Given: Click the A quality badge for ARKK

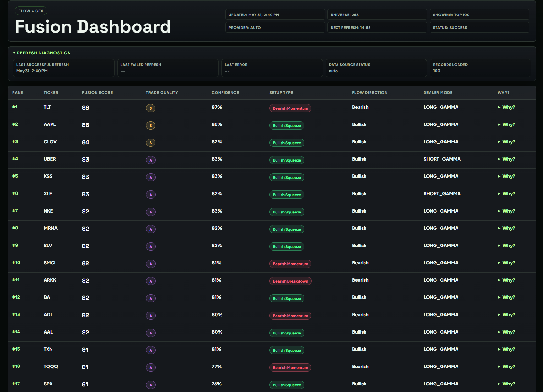Looking at the screenshot, I should tap(151, 281).
